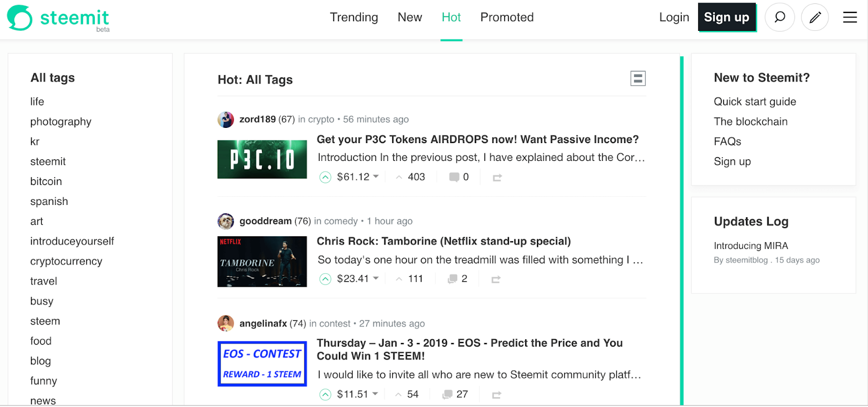
Task: Filter by the funny tag
Action: coord(43,382)
